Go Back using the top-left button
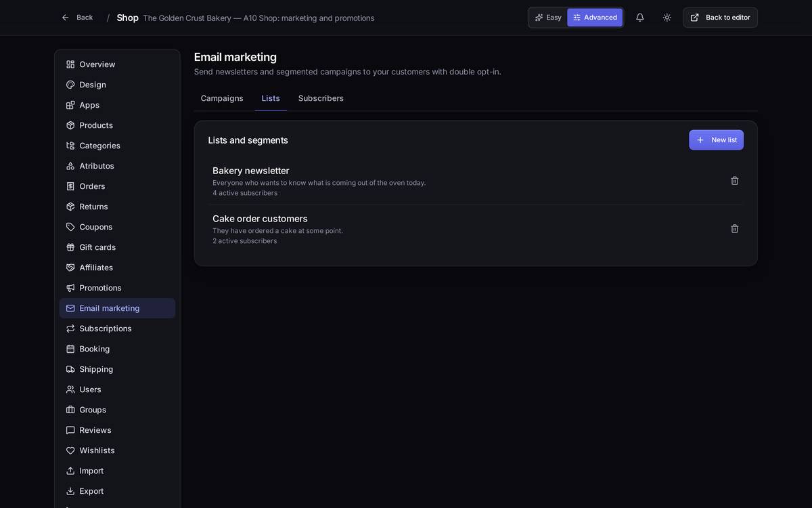 point(77,18)
